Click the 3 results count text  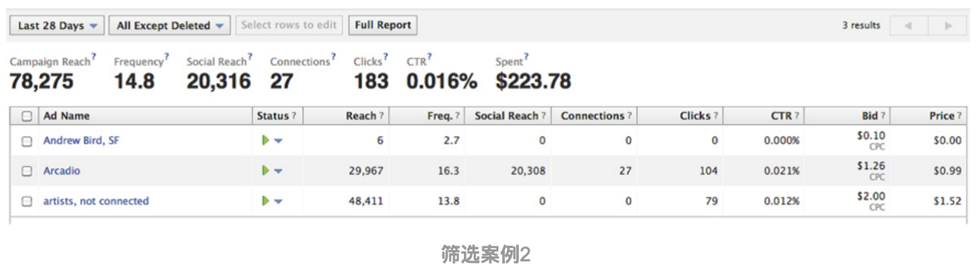861,25
